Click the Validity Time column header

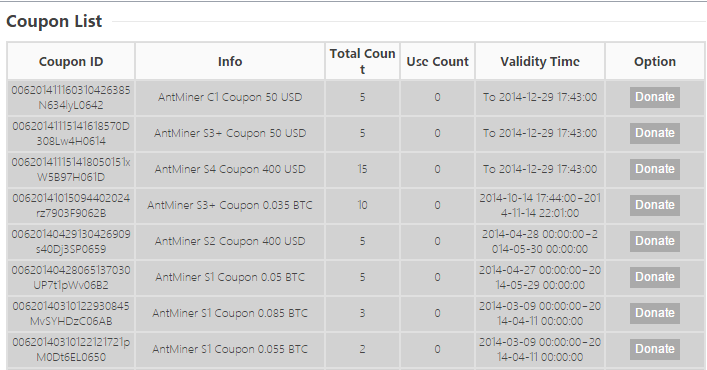(540, 61)
